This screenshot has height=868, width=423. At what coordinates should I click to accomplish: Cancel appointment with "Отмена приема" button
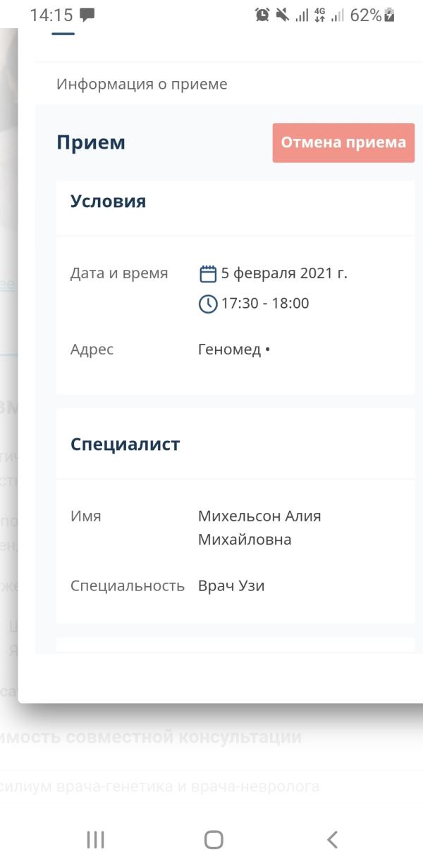343,142
